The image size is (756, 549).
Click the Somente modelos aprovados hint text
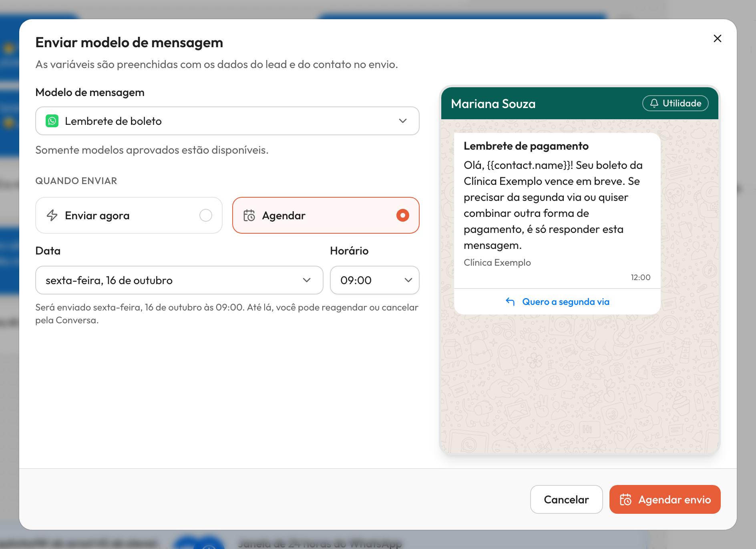click(x=152, y=150)
